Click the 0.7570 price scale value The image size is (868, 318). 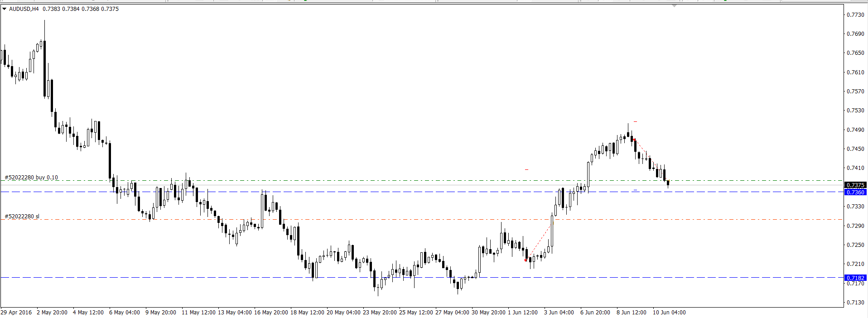855,91
